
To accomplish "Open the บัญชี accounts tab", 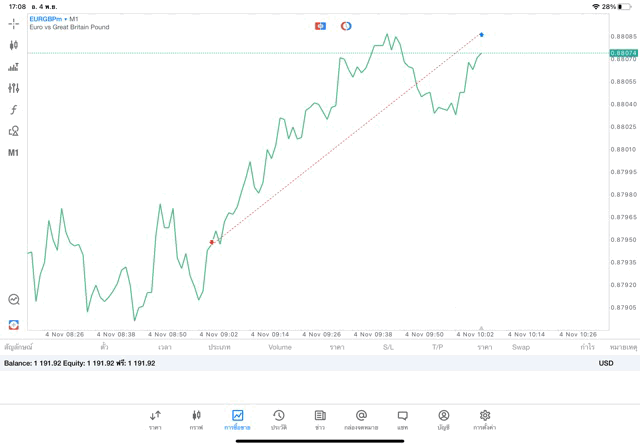I will 443,419.
